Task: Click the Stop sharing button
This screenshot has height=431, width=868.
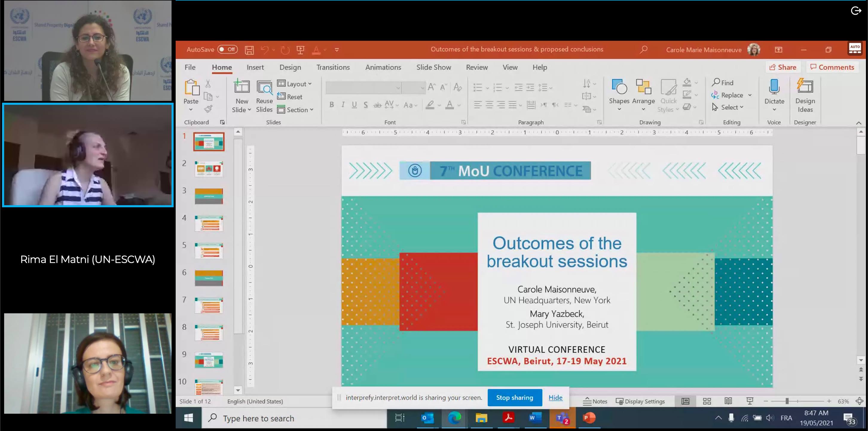Action: pos(514,398)
